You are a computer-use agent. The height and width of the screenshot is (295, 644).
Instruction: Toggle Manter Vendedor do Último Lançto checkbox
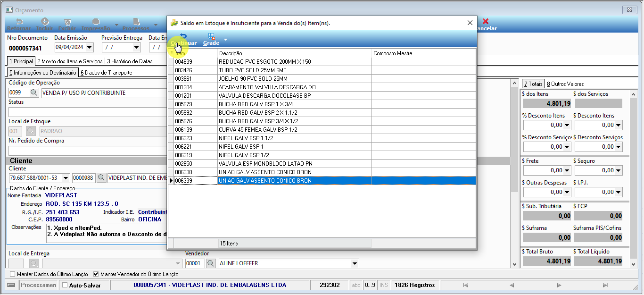point(96,274)
